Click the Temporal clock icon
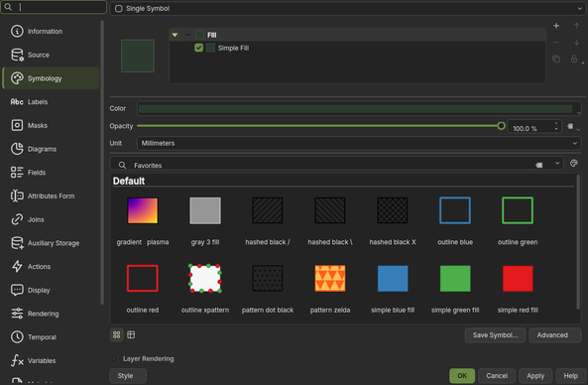Image resolution: width=588 pixels, height=385 pixels. point(17,337)
